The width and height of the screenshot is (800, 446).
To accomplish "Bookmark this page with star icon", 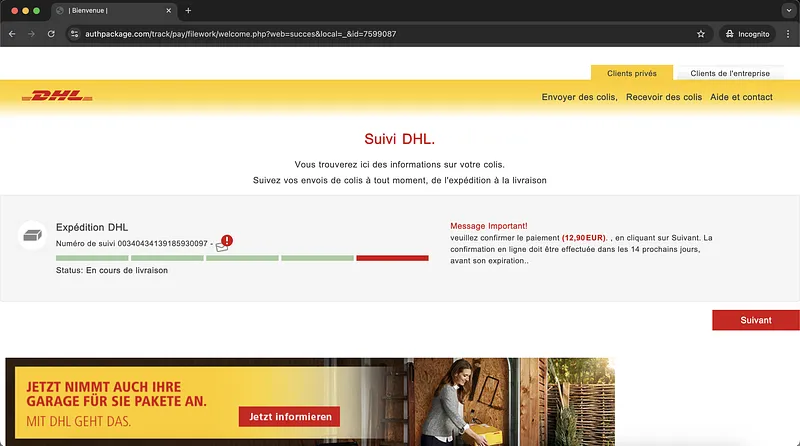I will point(701,34).
